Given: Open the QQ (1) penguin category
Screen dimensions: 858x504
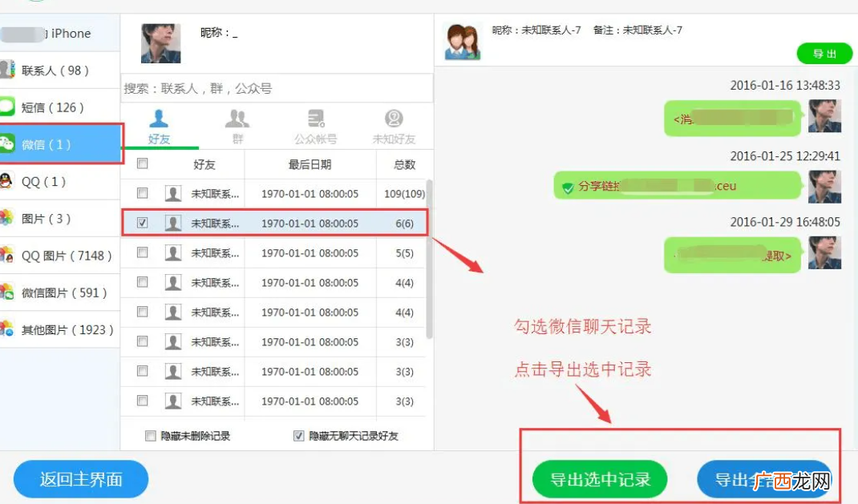Looking at the screenshot, I should tap(59, 181).
